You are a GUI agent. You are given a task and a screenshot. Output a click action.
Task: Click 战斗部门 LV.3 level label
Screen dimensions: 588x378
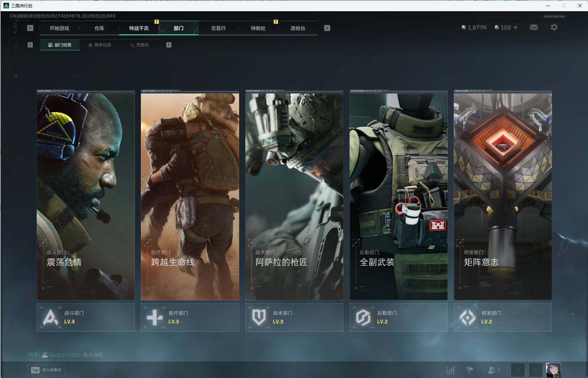pyautogui.click(x=70, y=322)
